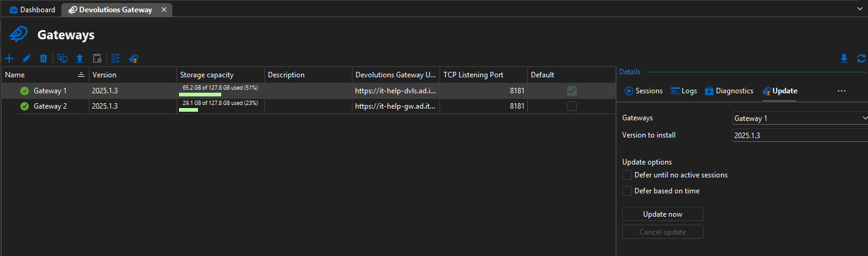Viewport: 868px width, 256px height.
Task: Click the two-monitors toolbar icon
Action: (63, 58)
